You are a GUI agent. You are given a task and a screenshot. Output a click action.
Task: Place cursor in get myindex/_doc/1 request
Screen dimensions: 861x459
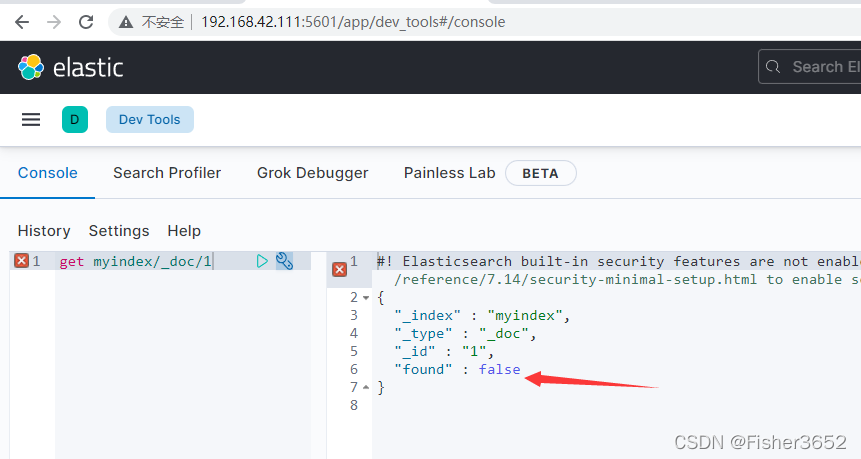coord(136,261)
